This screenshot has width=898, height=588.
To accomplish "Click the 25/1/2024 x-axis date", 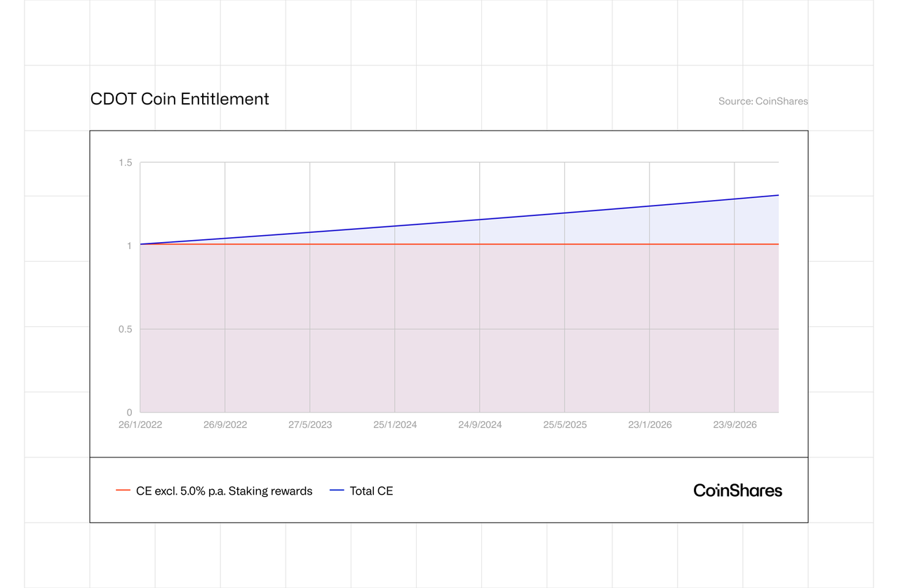I will tap(395, 425).
